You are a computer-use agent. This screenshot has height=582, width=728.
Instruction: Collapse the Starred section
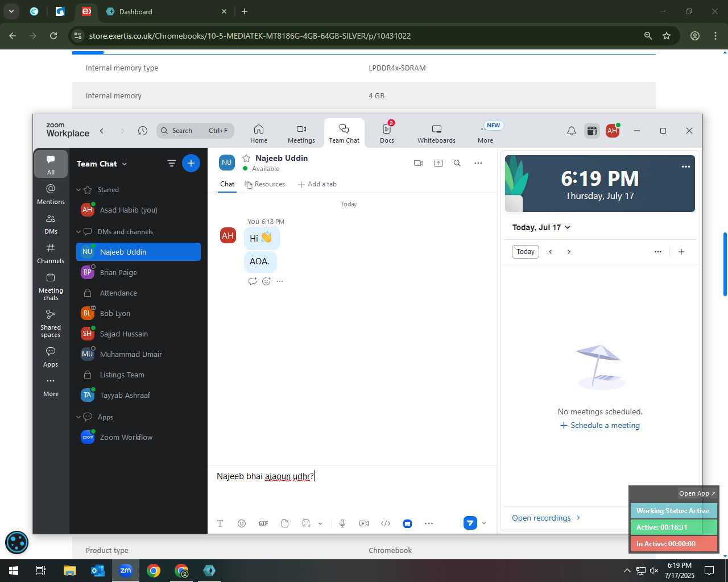(79, 190)
